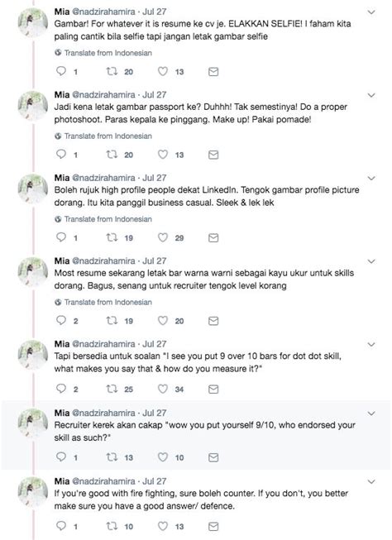This screenshot has width=392, height=540.
Task: Click envelope icon on 'fire fighting' tweet
Action: (x=213, y=526)
